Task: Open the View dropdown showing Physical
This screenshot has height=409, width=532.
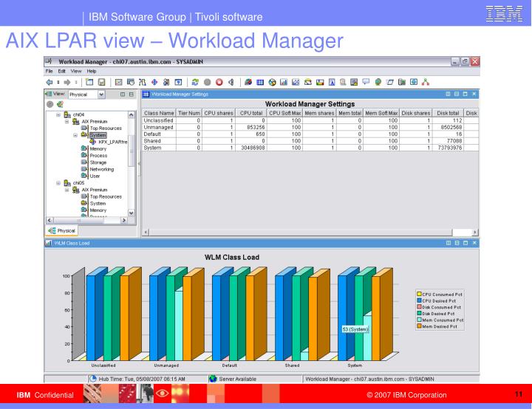Action: coord(101,94)
